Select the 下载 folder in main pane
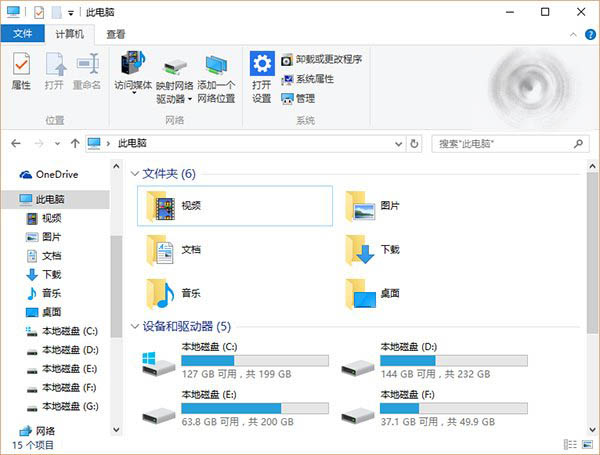This screenshot has height=455, width=600. point(372,250)
